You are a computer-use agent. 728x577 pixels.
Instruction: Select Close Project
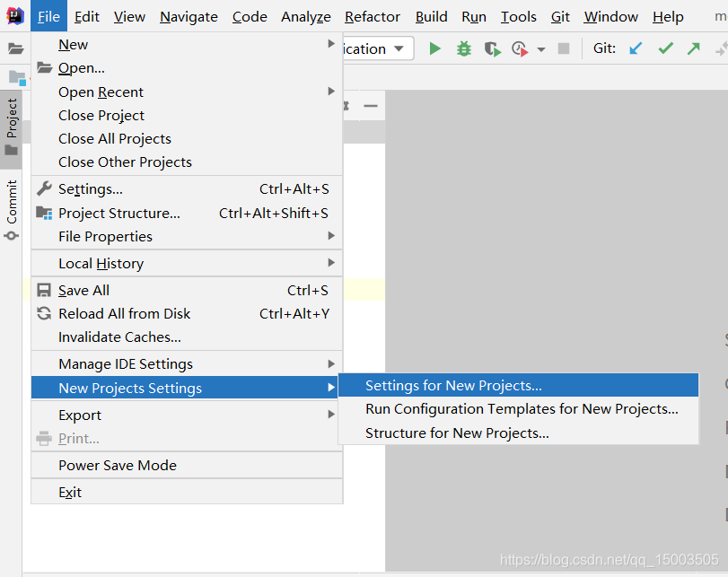click(187, 115)
